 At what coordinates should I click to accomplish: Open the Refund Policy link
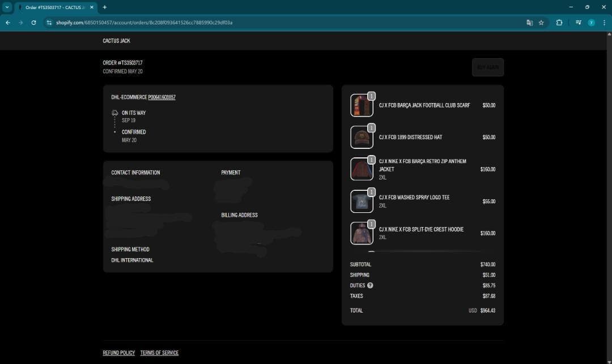click(118, 353)
